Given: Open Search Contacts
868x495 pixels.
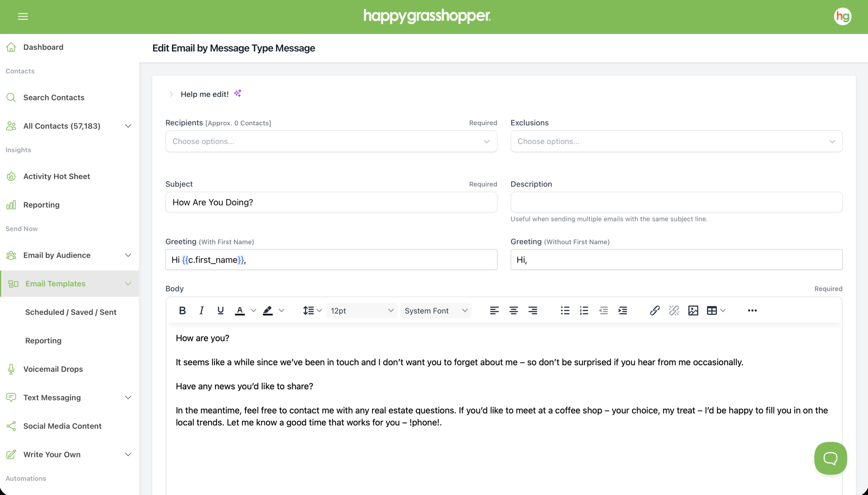Looking at the screenshot, I should [54, 98].
